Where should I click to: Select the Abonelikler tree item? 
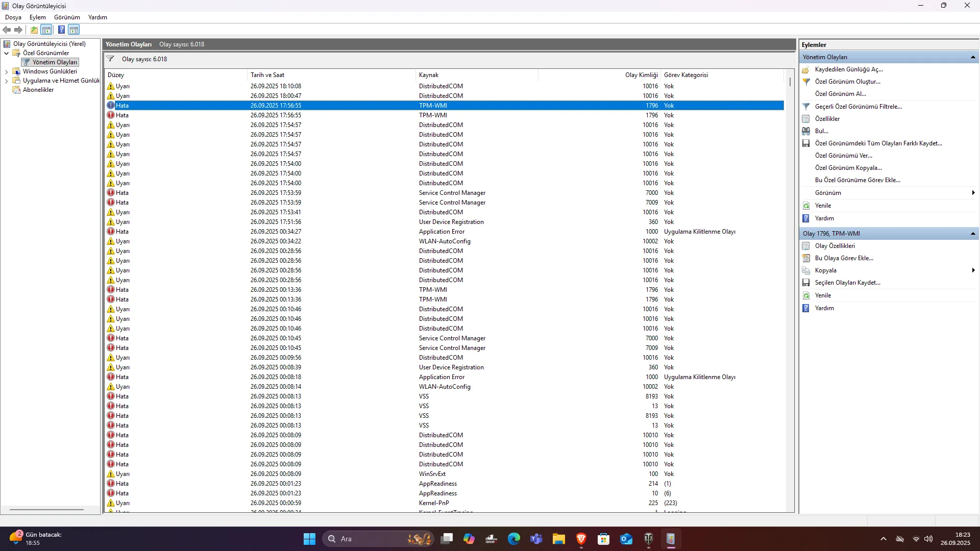[38, 90]
